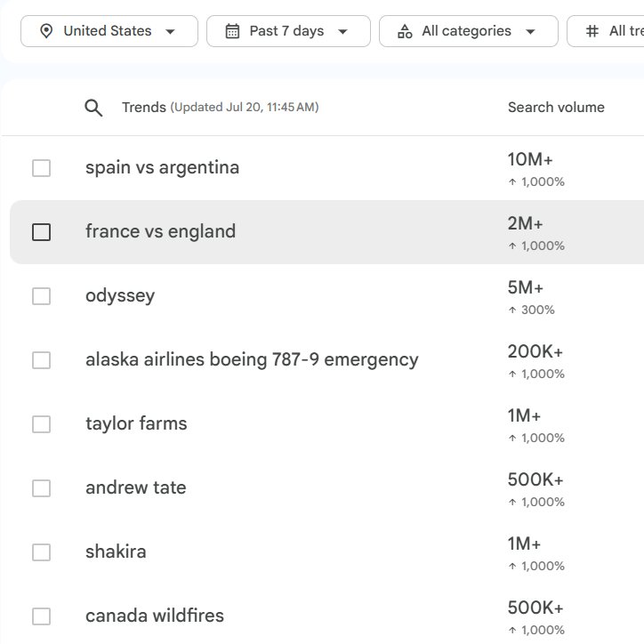The height and width of the screenshot is (644, 644).
Task: Open the partially visible All trends dropdown
Action: pos(606,31)
